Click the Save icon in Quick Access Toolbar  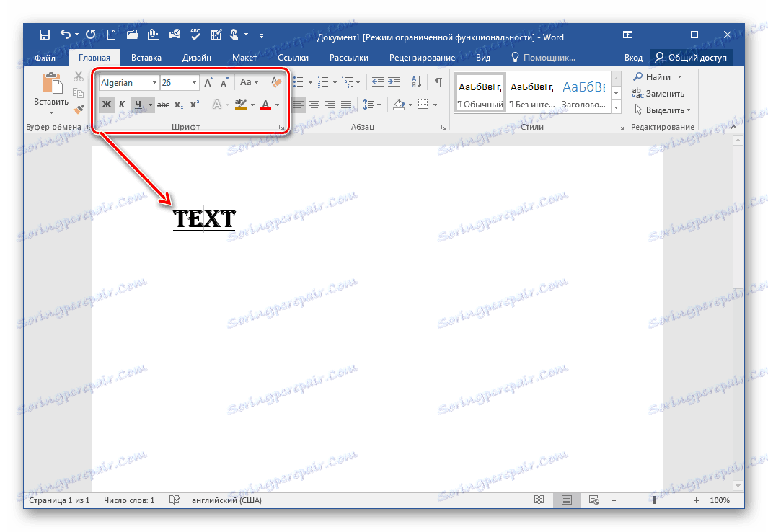45,34
